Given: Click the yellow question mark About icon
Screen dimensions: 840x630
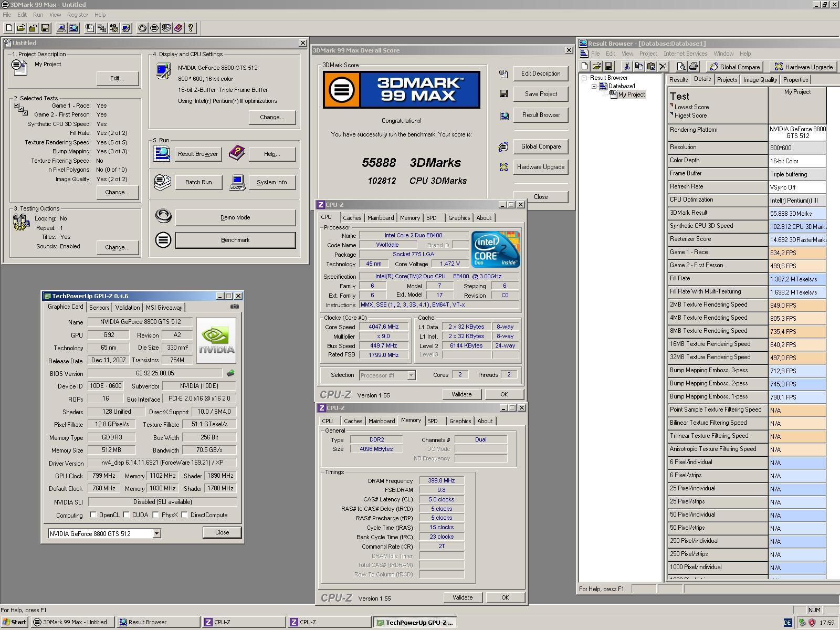Looking at the screenshot, I should click(191, 28).
